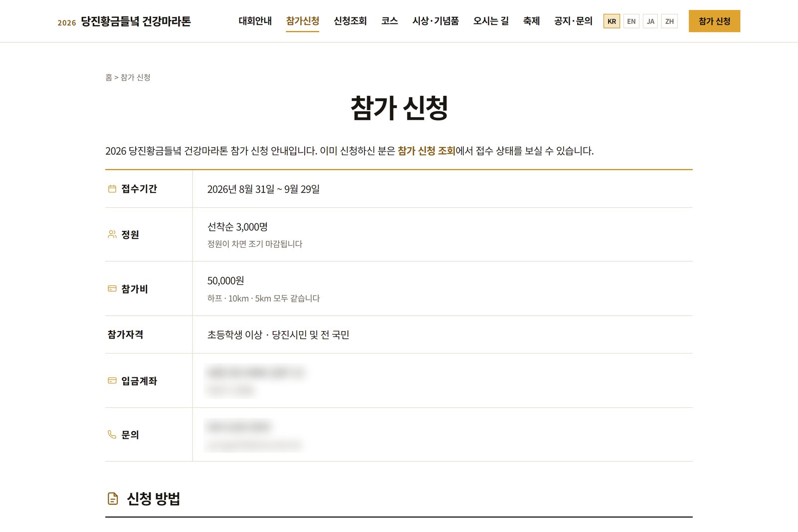
Task: Click the card icon beside 입금계좌
Action: 112,380
